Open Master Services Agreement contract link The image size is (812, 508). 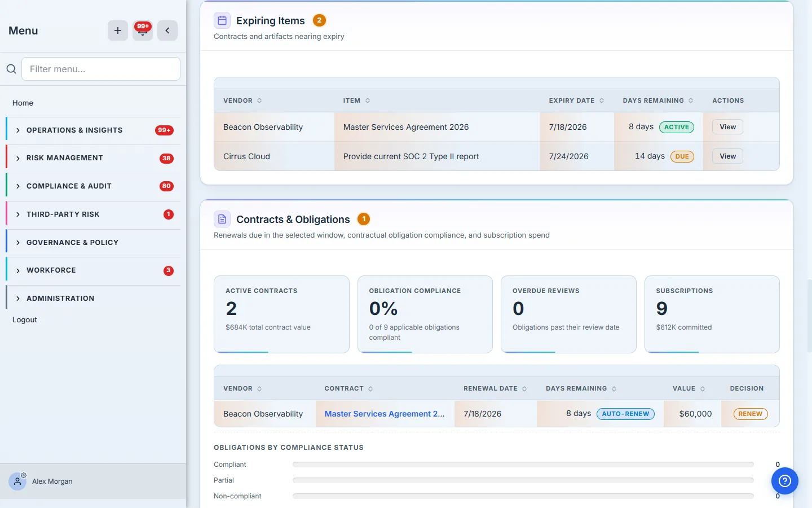tap(385, 414)
